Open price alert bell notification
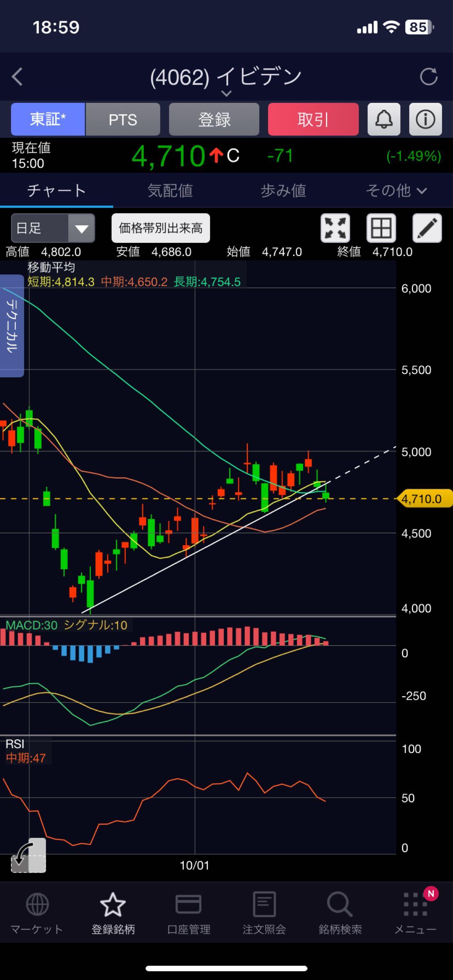453x980 pixels. tap(384, 119)
